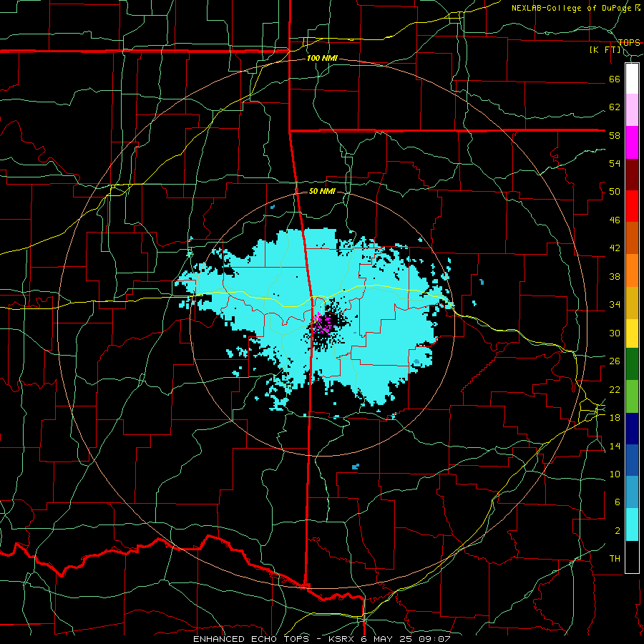This screenshot has height=644, width=644.
Task: Click the legend value '10'
Action: tap(615, 474)
